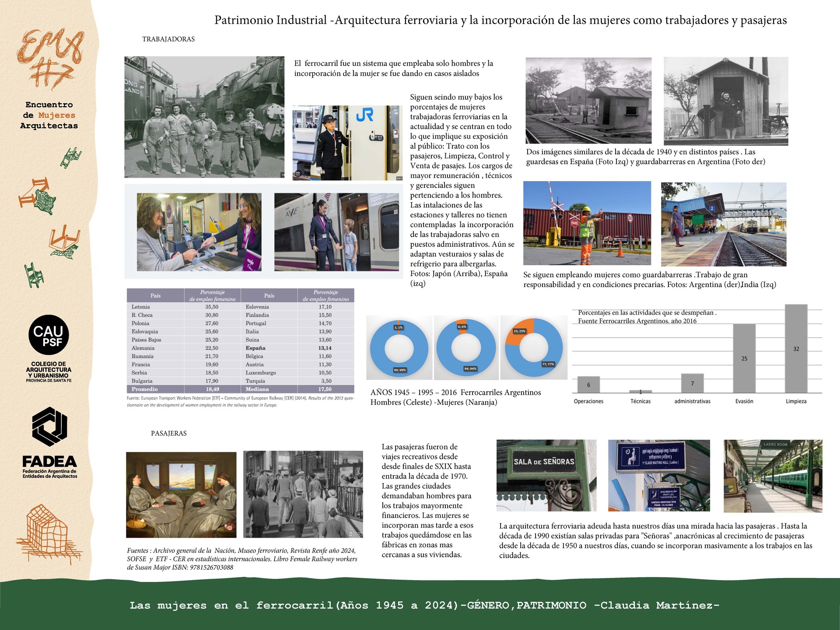Open the photo of five women workers by locomotive
Screen dimensions: 840x630
204,117
